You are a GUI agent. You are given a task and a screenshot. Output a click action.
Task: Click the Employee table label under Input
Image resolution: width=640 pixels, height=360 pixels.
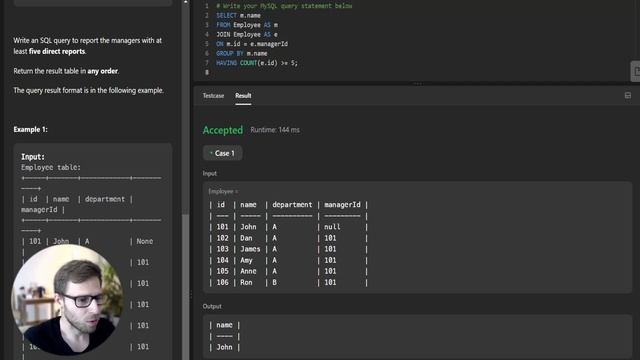[x=223, y=191]
